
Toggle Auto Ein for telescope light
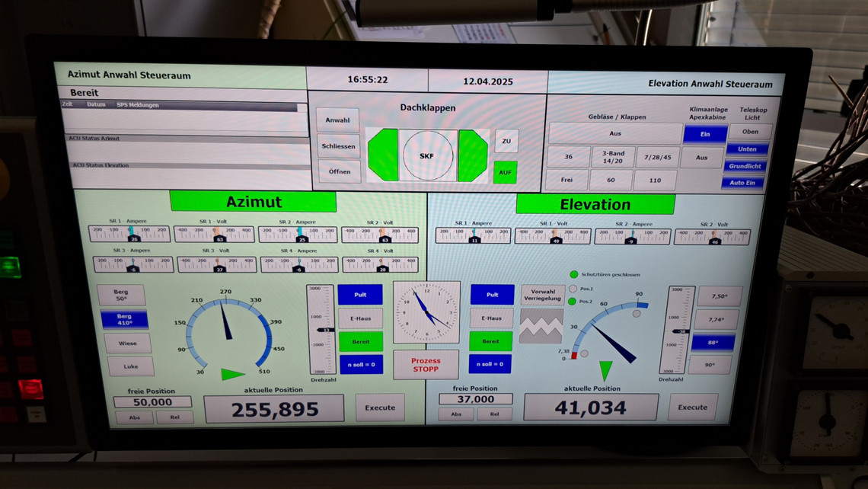(742, 183)
